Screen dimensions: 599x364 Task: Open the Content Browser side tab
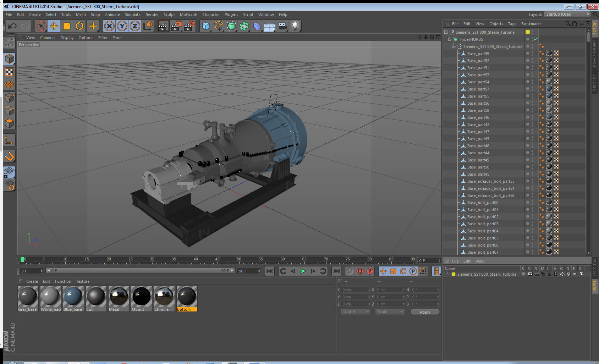[595, 53]
